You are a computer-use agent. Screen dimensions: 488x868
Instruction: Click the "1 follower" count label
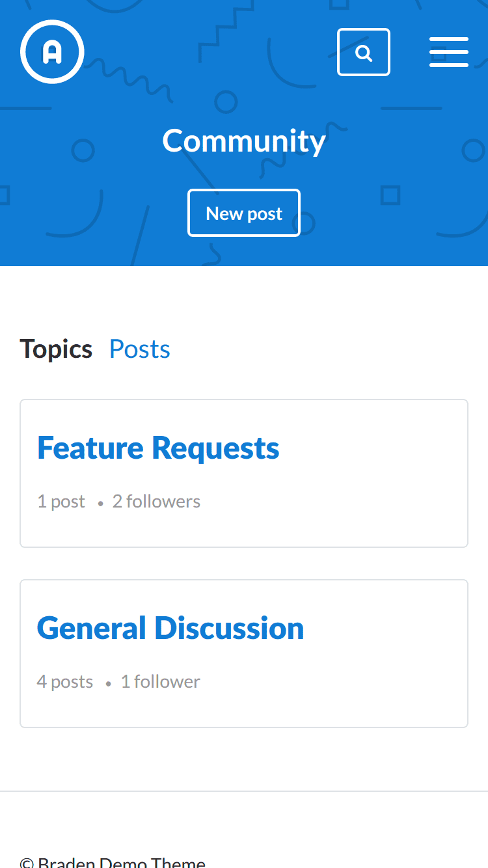click(x=161, y=682)
